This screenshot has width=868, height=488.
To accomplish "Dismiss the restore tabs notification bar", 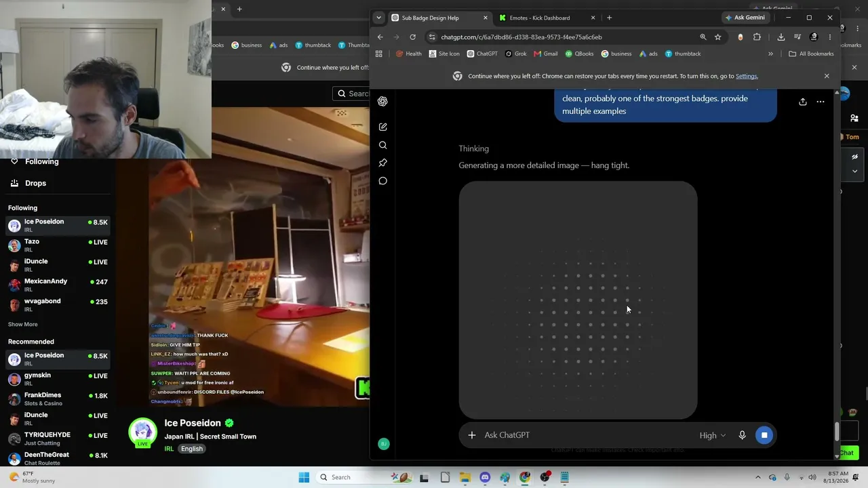I will (827, 76).
